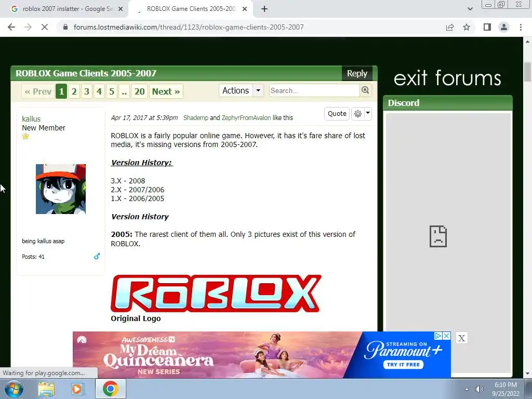The height and width of the screenshot is (399, 532).
Task: Open Chrome's three-dot menu
Action: (x=521, y=27)
